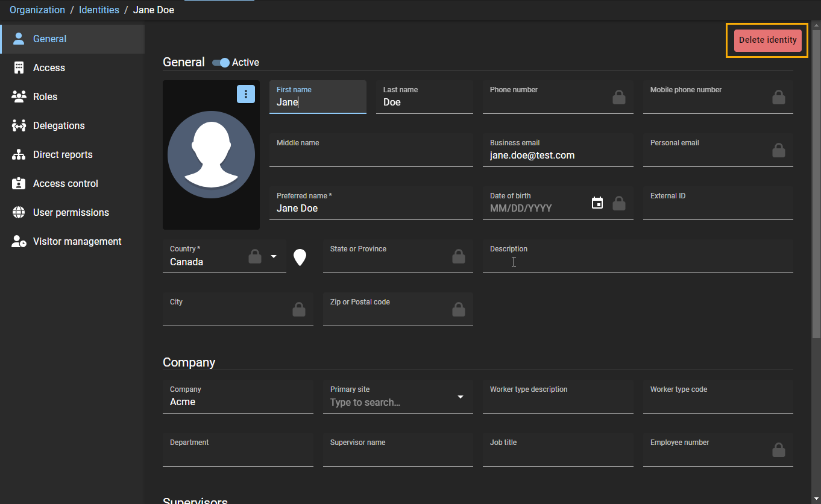
Task: Click the lock icon in State or Province
Action: click(459, 256)
